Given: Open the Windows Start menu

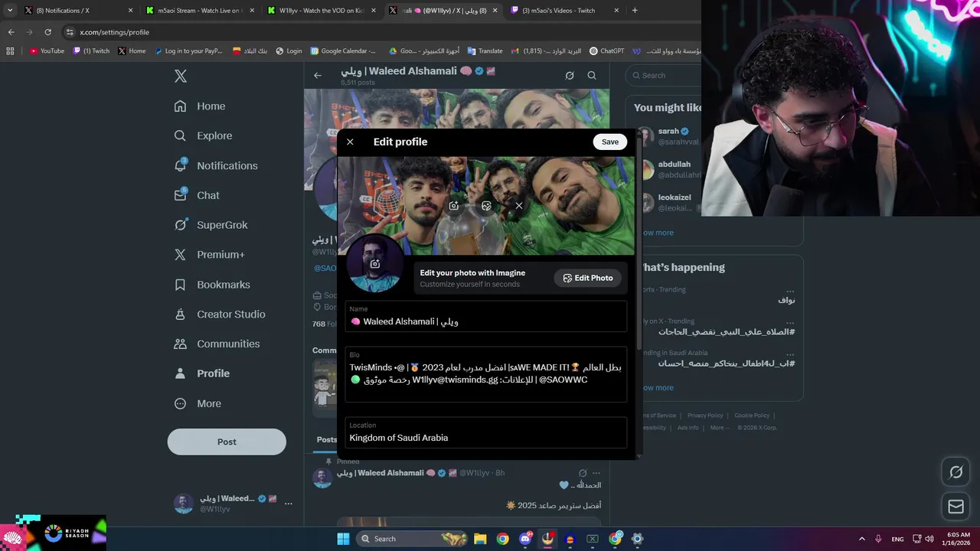Looking at the screenshot, I should (344, 539).
